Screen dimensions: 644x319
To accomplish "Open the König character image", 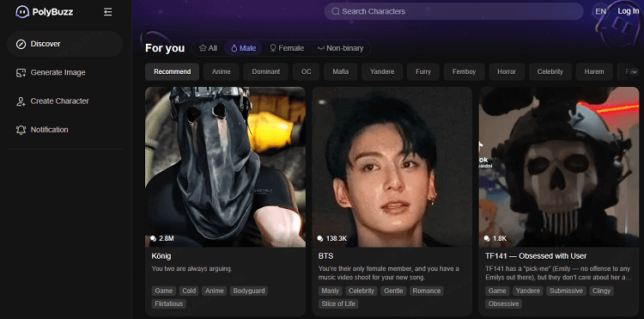I will coord(226,167).
